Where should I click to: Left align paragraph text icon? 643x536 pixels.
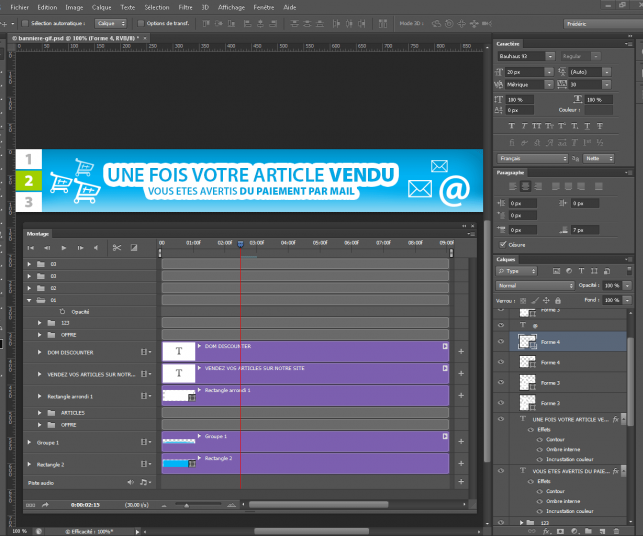point(513,187)
